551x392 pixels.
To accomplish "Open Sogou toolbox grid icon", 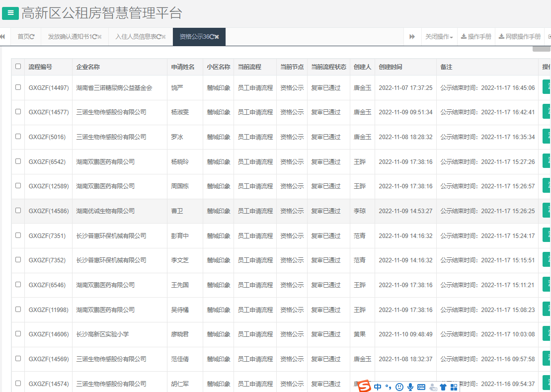I will [454, 387].
